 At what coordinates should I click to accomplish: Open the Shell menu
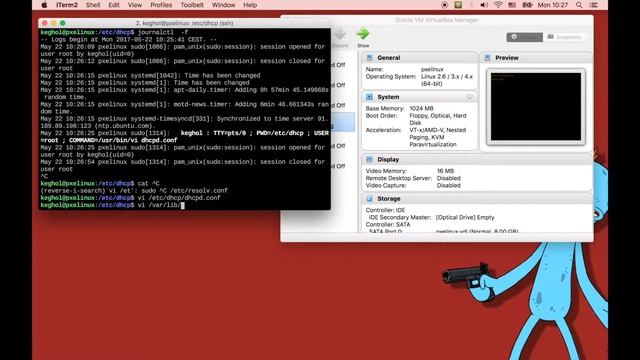(93, 5)
